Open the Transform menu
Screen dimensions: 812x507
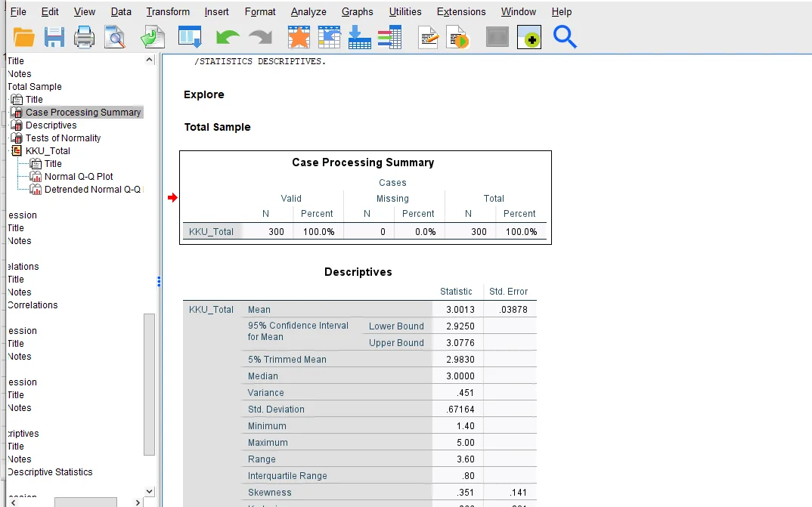pos(168,11)
